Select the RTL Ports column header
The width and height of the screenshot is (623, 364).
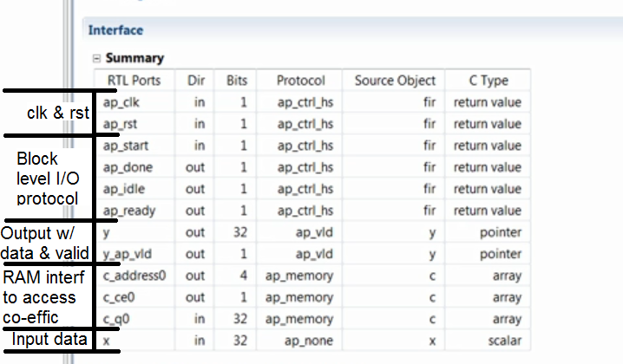134,81
